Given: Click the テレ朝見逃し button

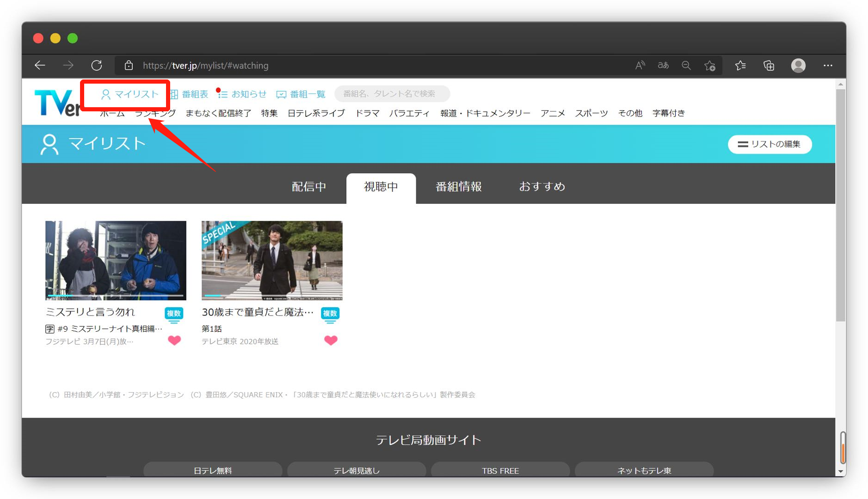Looking at the screenshot, I should tap(357, 469).
